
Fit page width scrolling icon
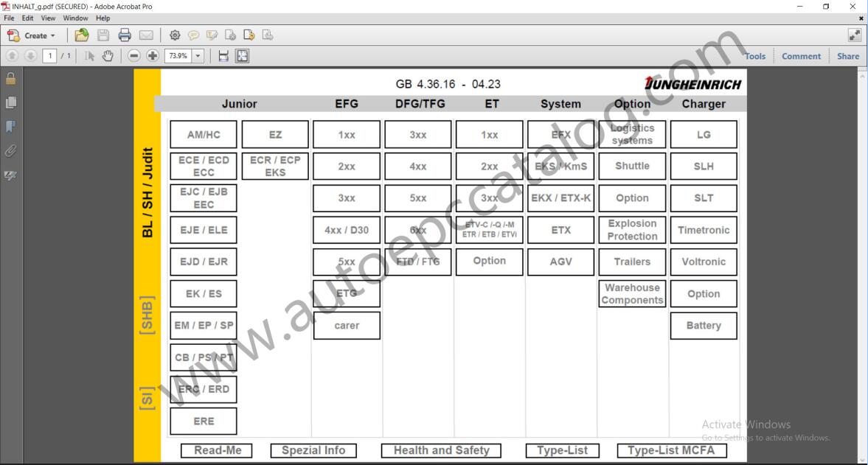coord(223,56)
